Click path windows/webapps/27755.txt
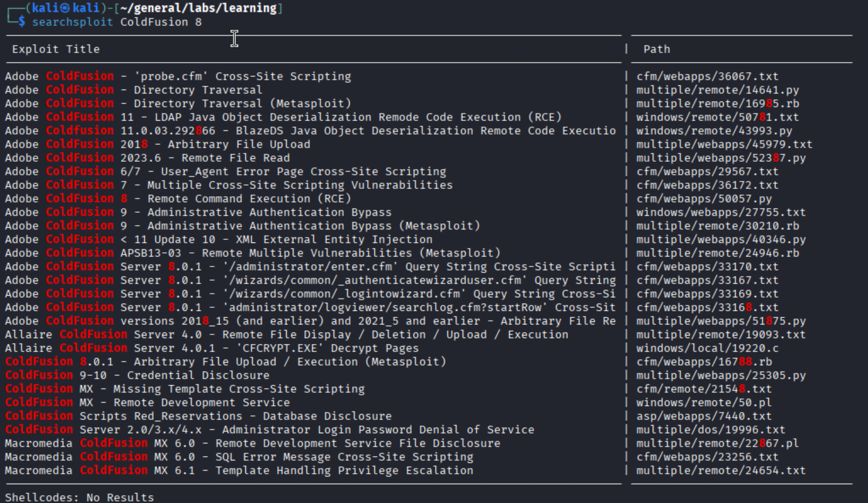Screen dimensions: 868x503 pyautogui.click(x=721, y=212)
